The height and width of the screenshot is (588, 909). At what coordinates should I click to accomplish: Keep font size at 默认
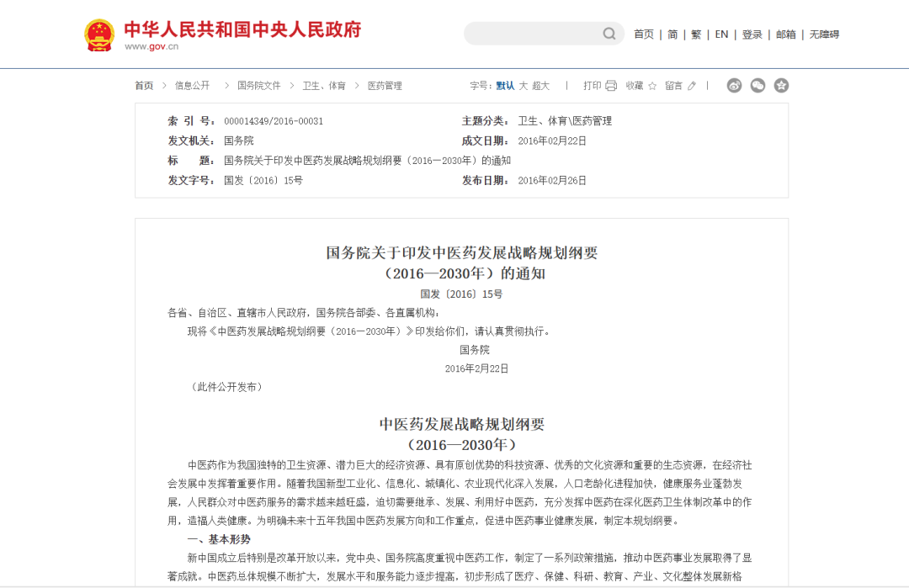pyautogui.click(x=504, y=85)
